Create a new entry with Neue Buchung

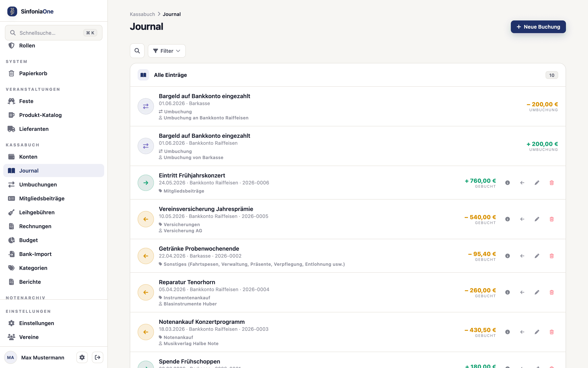pyautogui.click(x=538, y=27)
